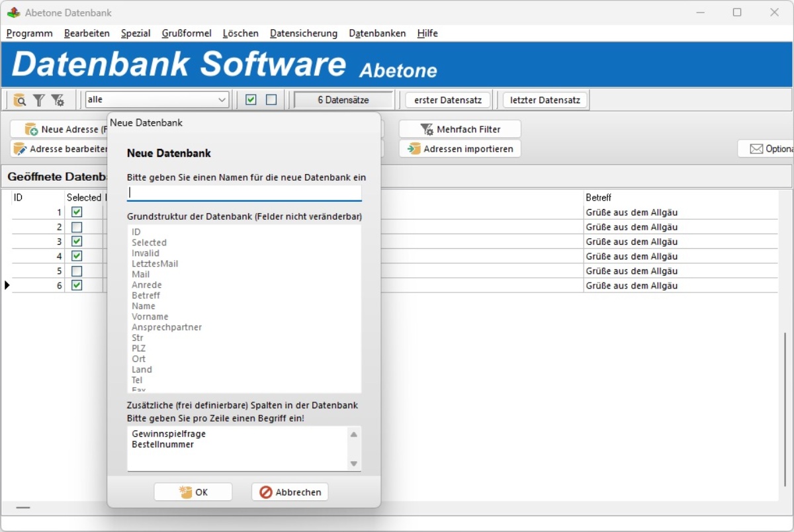Open the Löschen menu
The width and height of the screenshot is (794, 532).
(241, 33)
